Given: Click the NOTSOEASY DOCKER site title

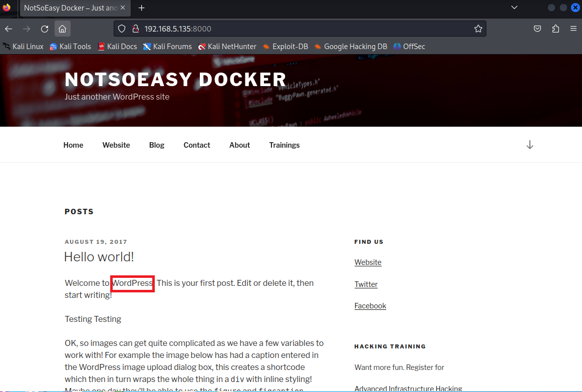Looking at the screenshot, I should coord(175,80).
